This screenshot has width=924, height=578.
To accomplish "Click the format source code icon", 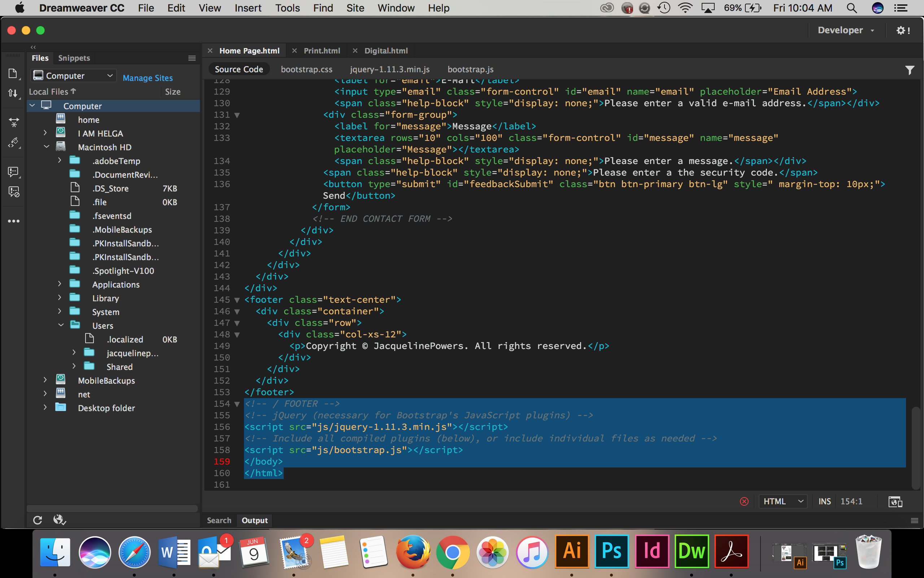I will (14, 143).
